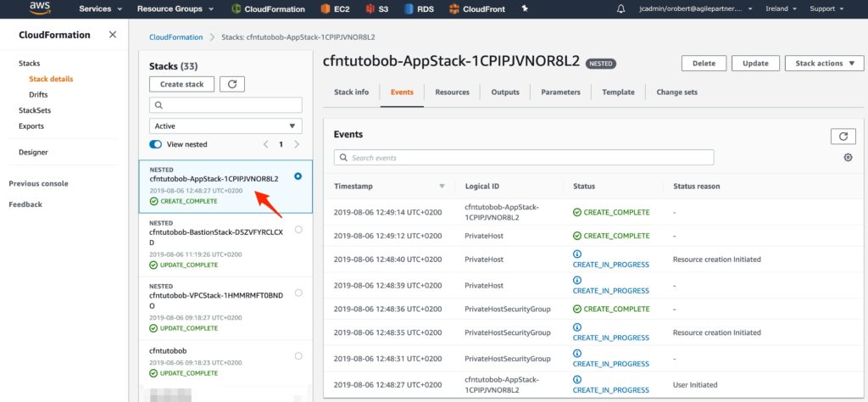Open the account user dropdown
868x402 pixels.
(695, 8)
